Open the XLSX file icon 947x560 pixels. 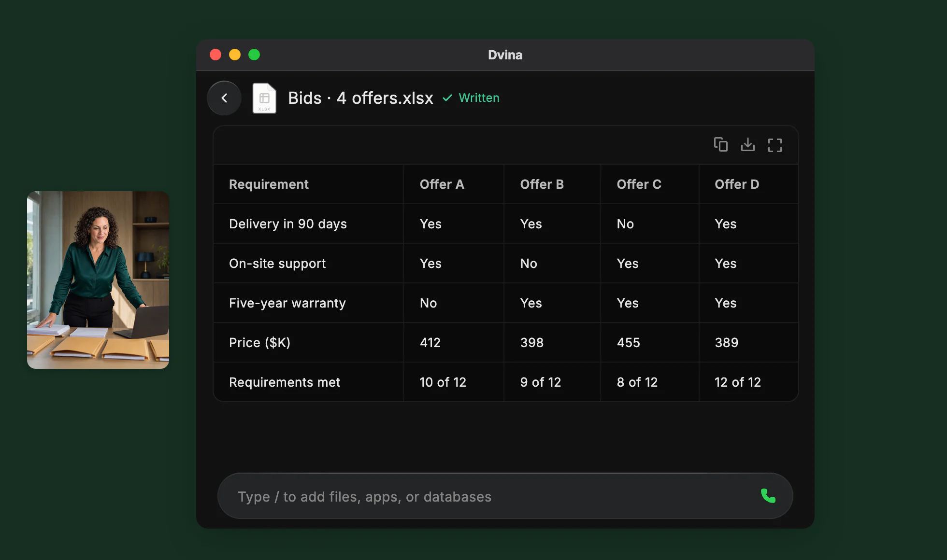pyautogui.click(x=264, y=98)
